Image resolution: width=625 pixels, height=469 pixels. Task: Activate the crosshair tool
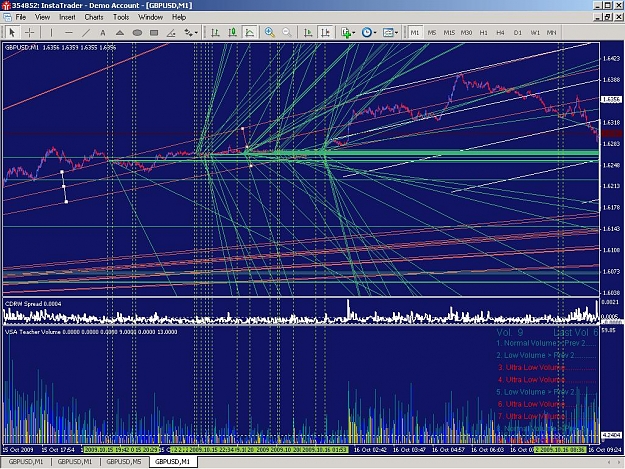(29, 33)
